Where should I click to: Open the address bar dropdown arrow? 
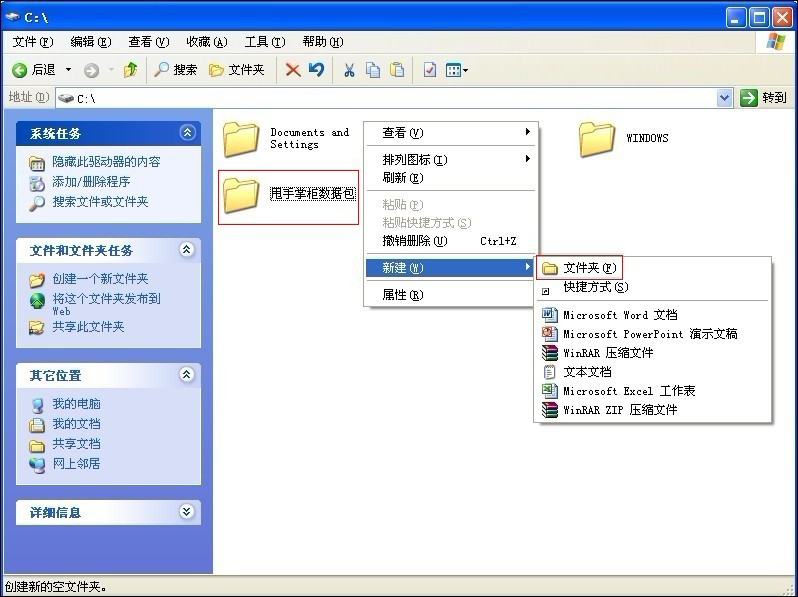pos(724,97)
